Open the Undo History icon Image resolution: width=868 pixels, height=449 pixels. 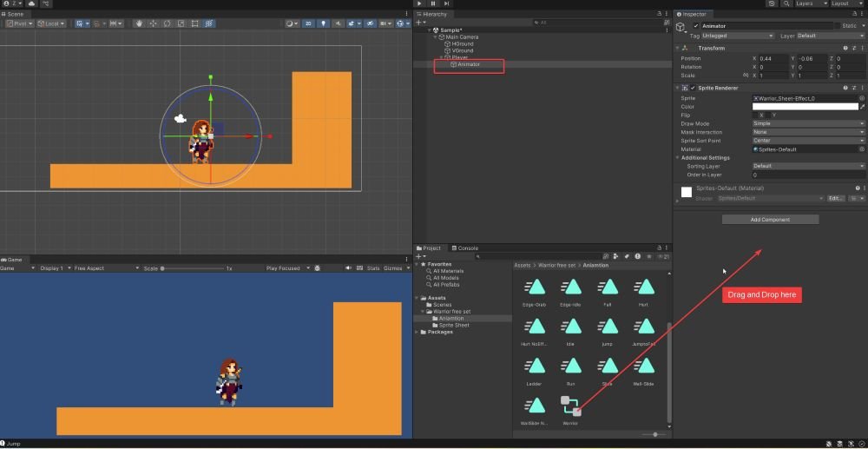click(x=773, y=3)
